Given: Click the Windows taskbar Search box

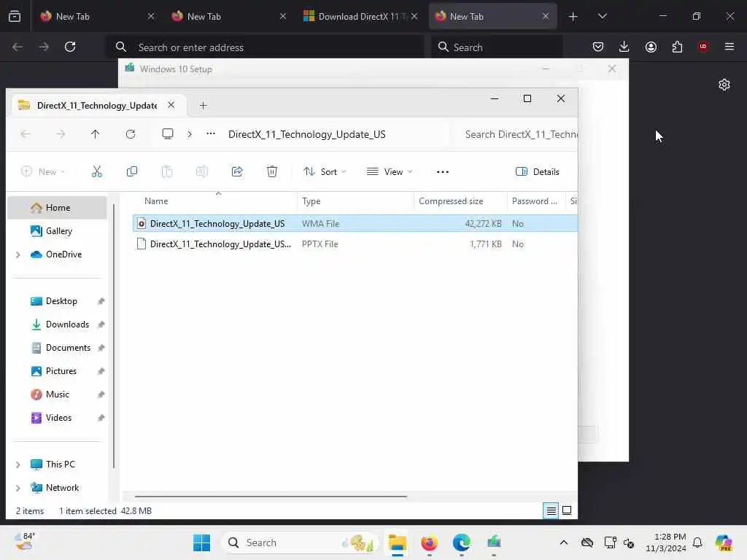Looking at the screenshot, I should [x=300, y=542].
